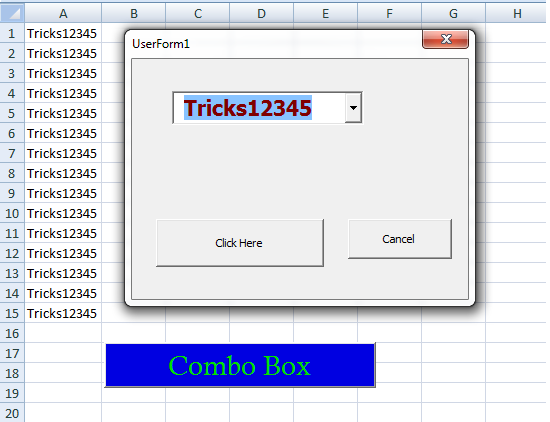Select row 1 header

tap(12, 33)
